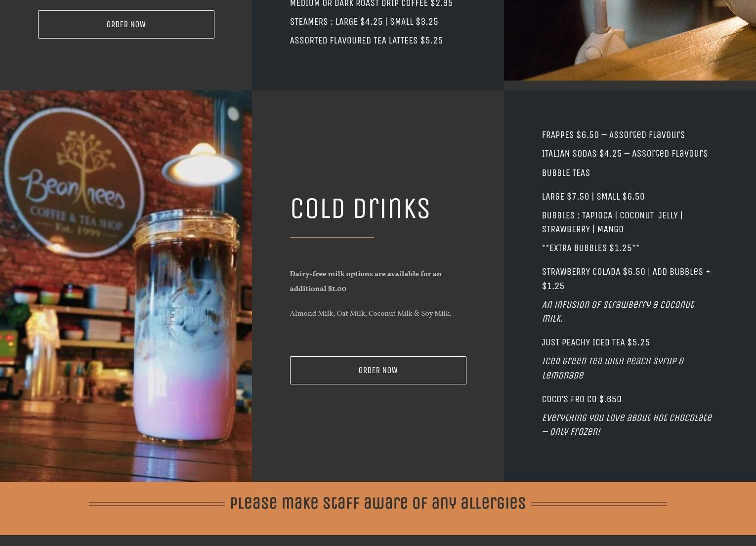Screen dimensions: 756x546
Task: Click the Extra Bubbles $1.25 note
Action: coord(590,248)
